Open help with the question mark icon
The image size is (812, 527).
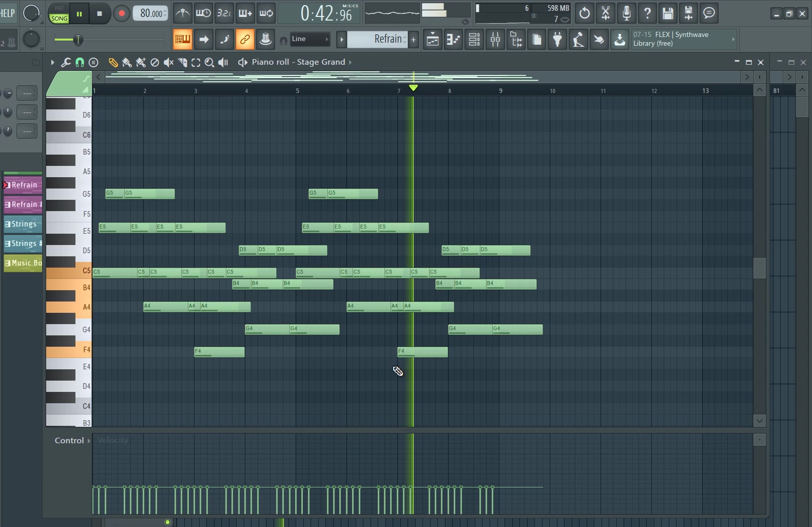click(x=647, y=13)
